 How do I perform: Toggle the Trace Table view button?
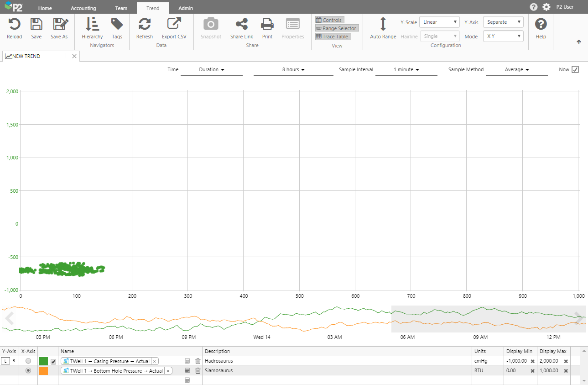pyautogui.click(x=333, y=37)
